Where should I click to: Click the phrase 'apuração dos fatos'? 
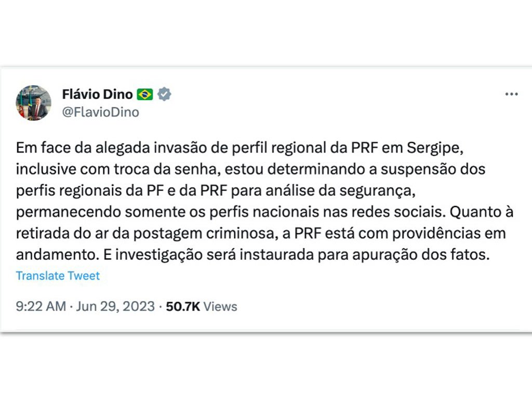click(421, 255)
